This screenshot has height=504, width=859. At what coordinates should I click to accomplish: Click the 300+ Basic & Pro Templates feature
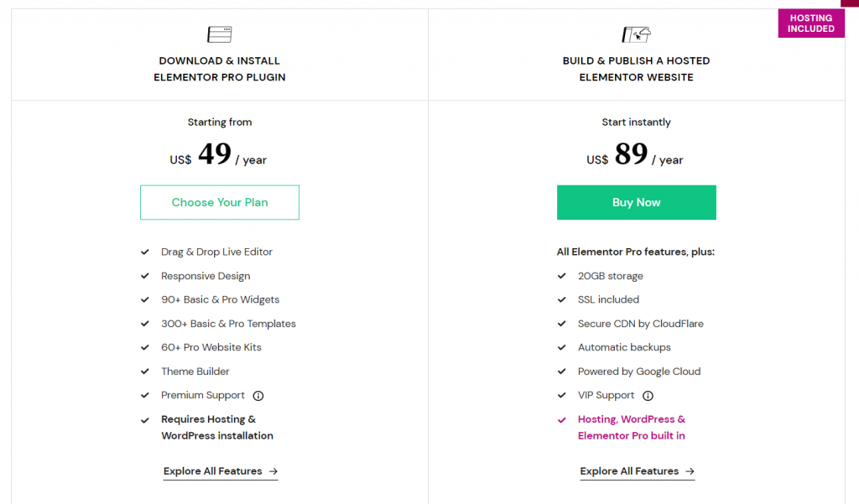pos(228,324)
